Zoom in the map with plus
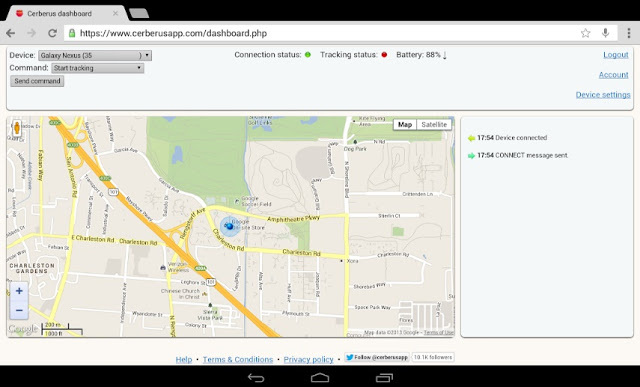 19,291
